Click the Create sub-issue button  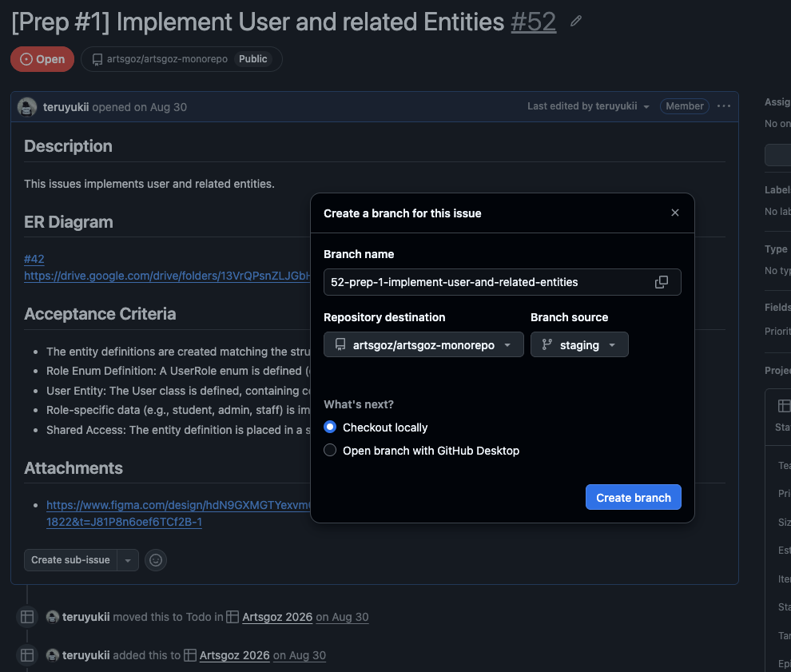70,560
